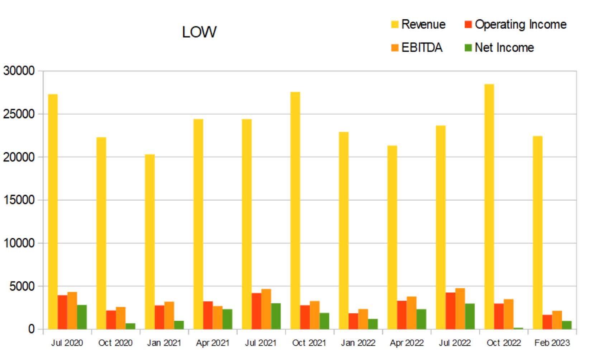594x364 pixels.
Task: Click the 'Jul 2021' x-axis label
Action: tap(261, 343)
